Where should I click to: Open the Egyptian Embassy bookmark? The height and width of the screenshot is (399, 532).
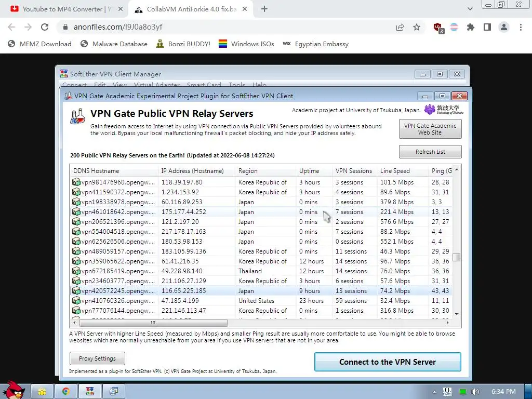click(315, 44)
